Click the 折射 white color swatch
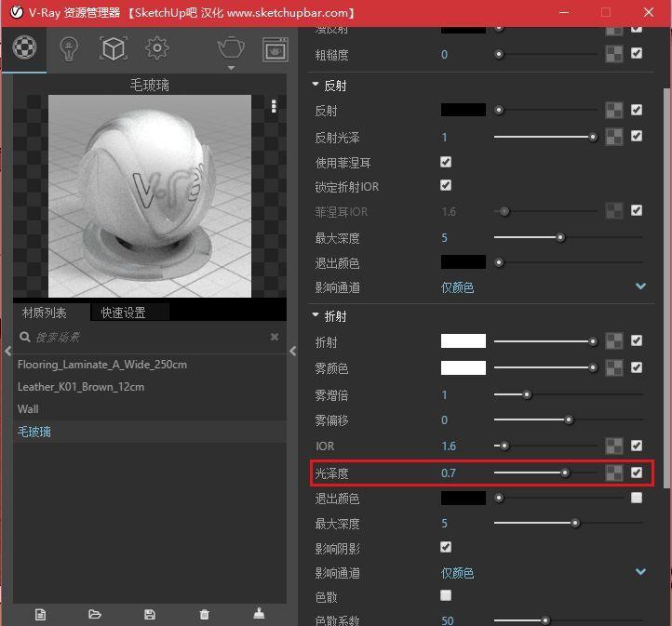 (x=464, y=340)
